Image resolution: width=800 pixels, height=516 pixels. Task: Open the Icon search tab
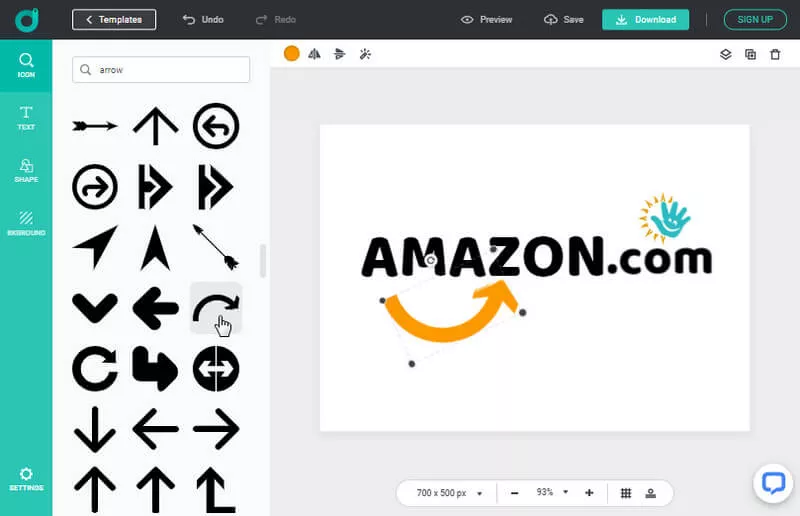click(26, 65)
